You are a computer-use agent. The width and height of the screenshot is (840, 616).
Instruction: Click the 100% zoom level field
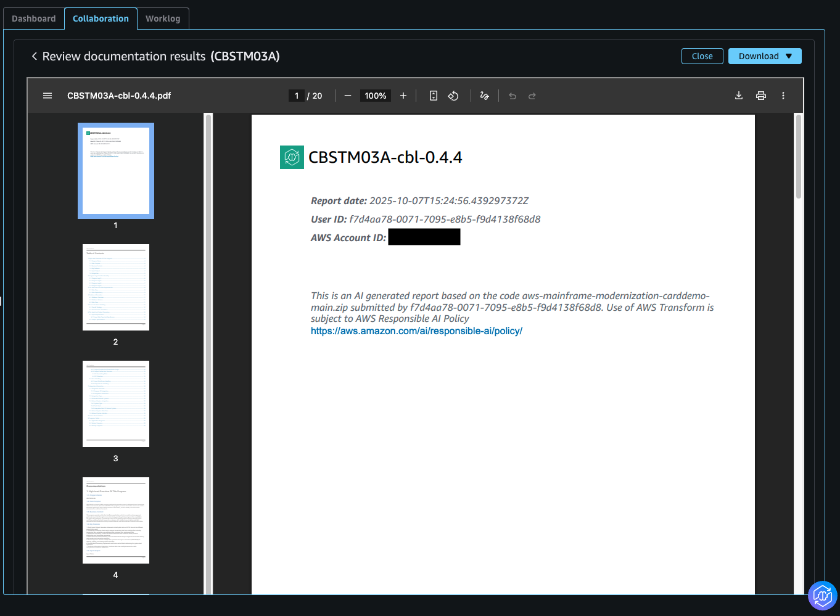click(376, 96)
